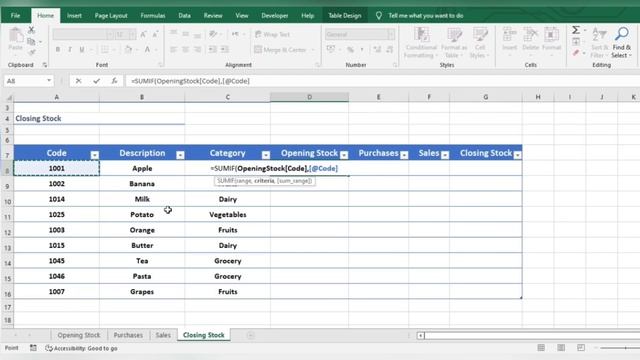Screen dimensions: 640x360
Task: Select column D header
Action: [309, 97]
